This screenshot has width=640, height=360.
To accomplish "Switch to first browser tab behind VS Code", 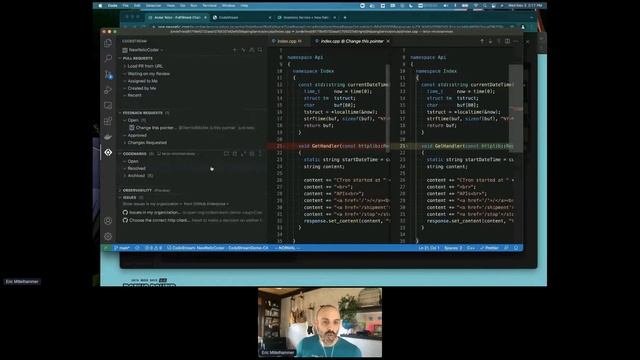I will [177, 18].
